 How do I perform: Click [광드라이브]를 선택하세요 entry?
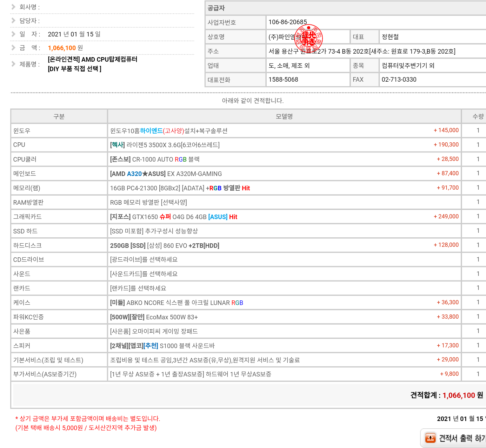pos(144,260)
